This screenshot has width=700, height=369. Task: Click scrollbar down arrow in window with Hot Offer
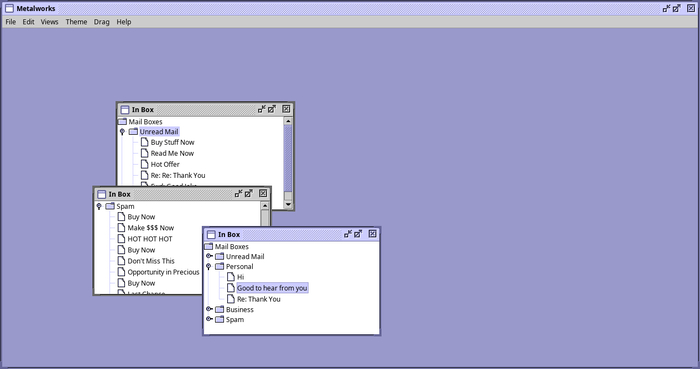tap(288, 204)
